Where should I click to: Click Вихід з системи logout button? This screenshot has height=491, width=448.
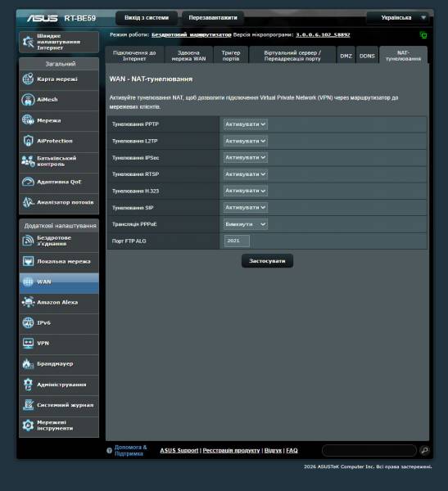click(x=147, y=18)
